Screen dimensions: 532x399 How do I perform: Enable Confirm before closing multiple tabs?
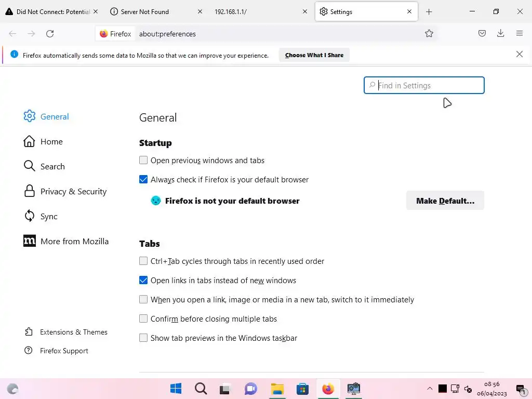(143, 318)
